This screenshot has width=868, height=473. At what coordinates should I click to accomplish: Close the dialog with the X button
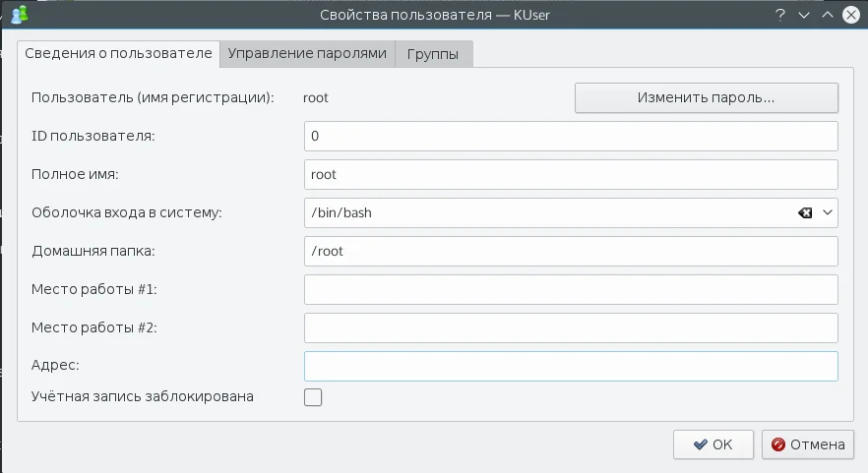point(852,15)
